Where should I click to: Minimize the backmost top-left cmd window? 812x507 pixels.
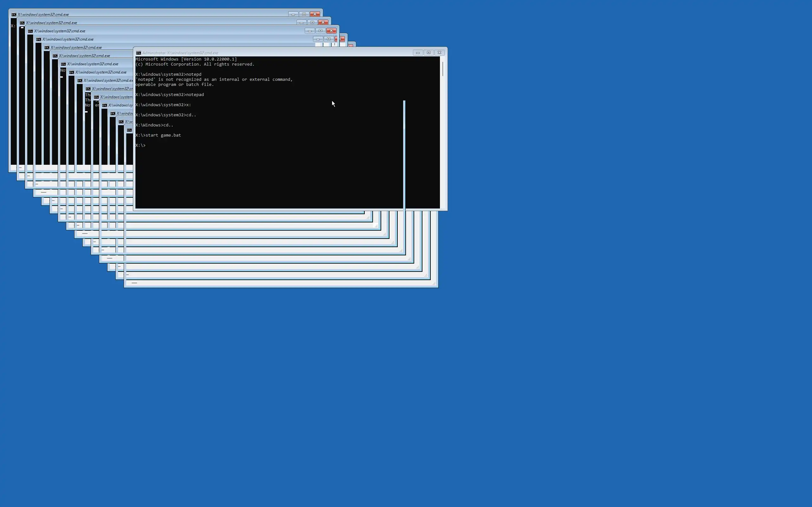[293, 15]
